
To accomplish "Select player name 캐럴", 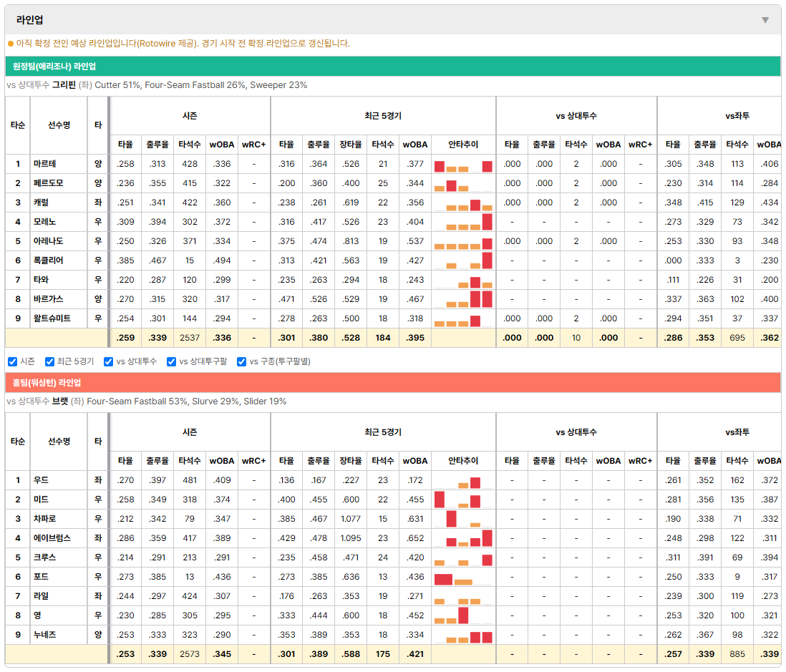I will tap(41, 203).
